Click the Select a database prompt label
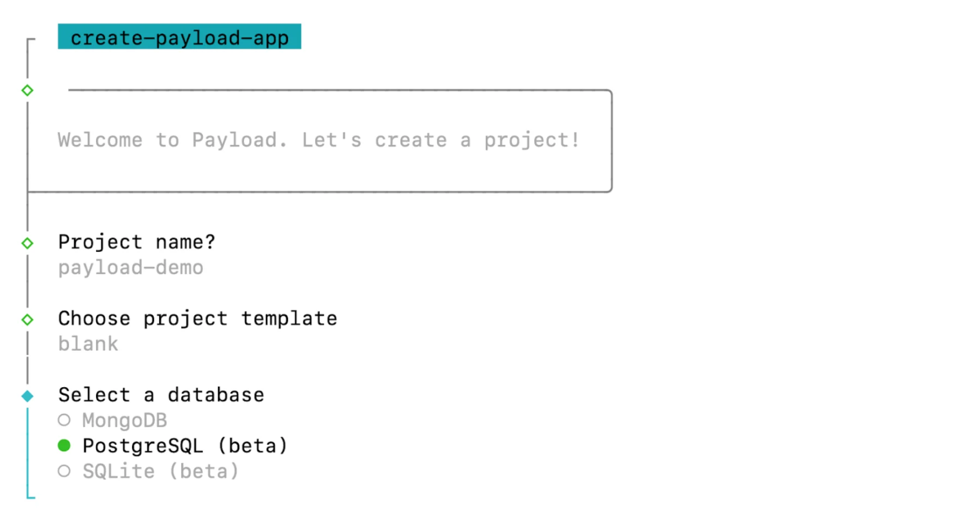 coord(161,395)
